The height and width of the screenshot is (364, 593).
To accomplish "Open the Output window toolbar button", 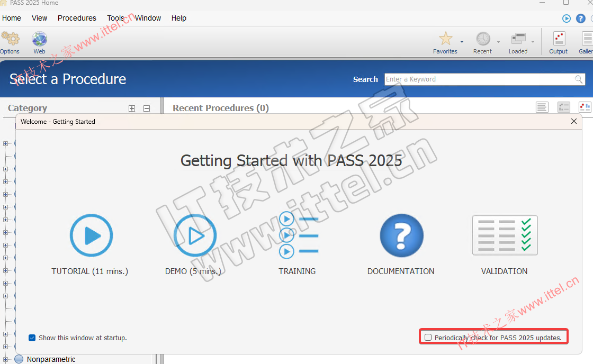I will click(559, 43).
